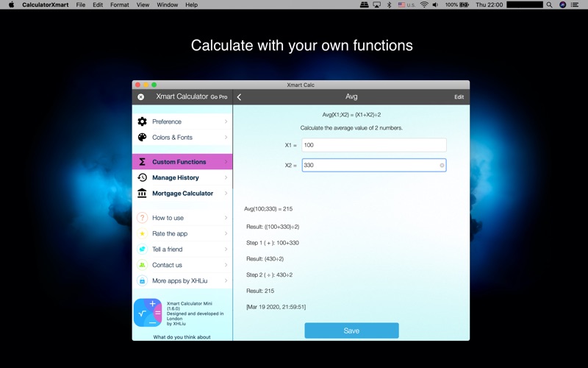
Task: Expand Tell a friend row chevron
Action: pos(226,250)
